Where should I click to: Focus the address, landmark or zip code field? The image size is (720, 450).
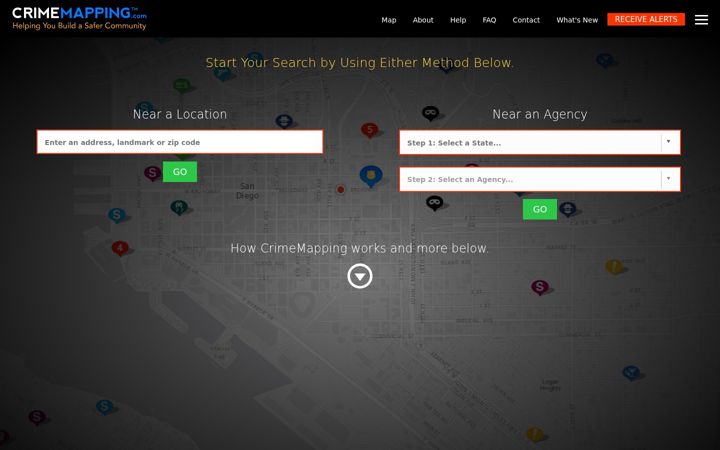click(x=180, y=142)
